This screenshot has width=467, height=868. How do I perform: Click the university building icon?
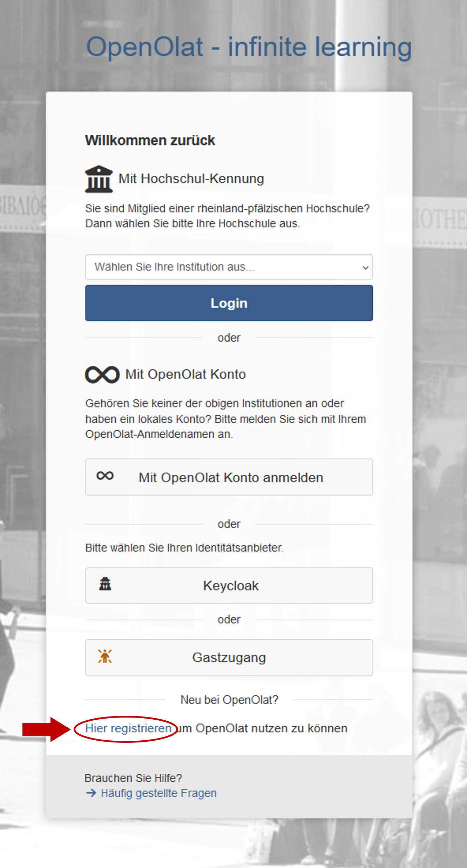pos(99,179)
